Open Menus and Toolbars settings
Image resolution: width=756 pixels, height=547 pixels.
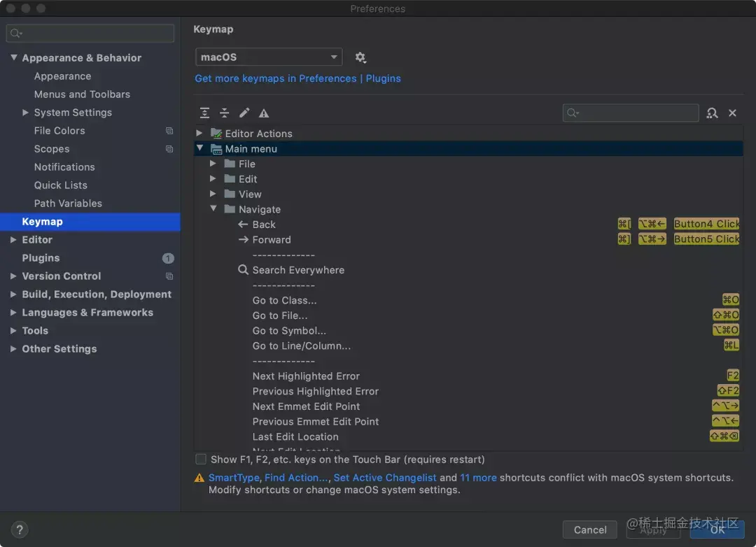(82, 94)
